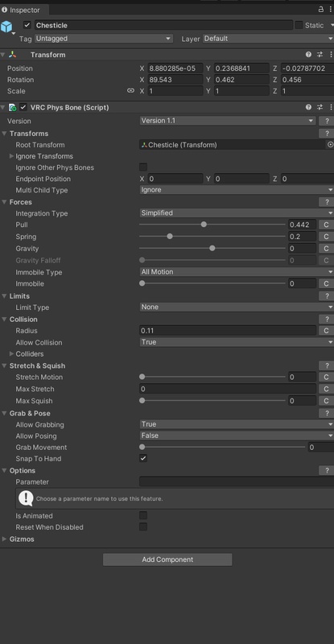Open Allow Collision dropdown
The height and width of the screenshot is (644, 334).
click(237, 342)
